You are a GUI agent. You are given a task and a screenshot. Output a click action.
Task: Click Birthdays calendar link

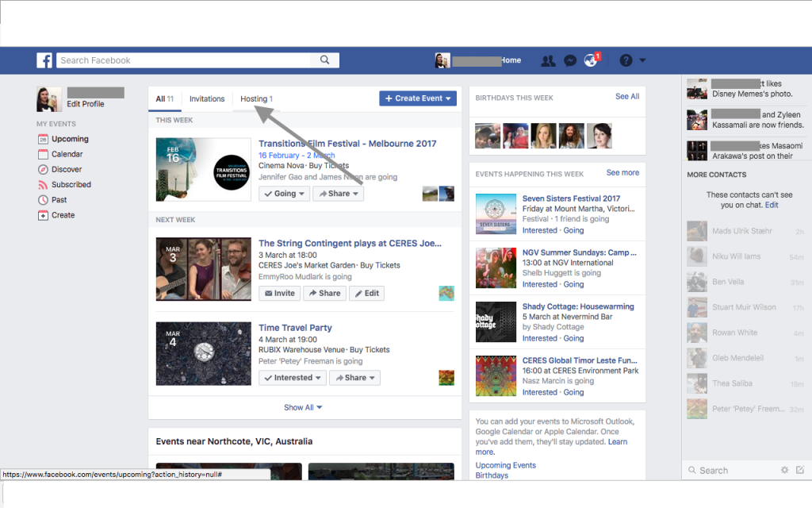click(x=492, y=475)
